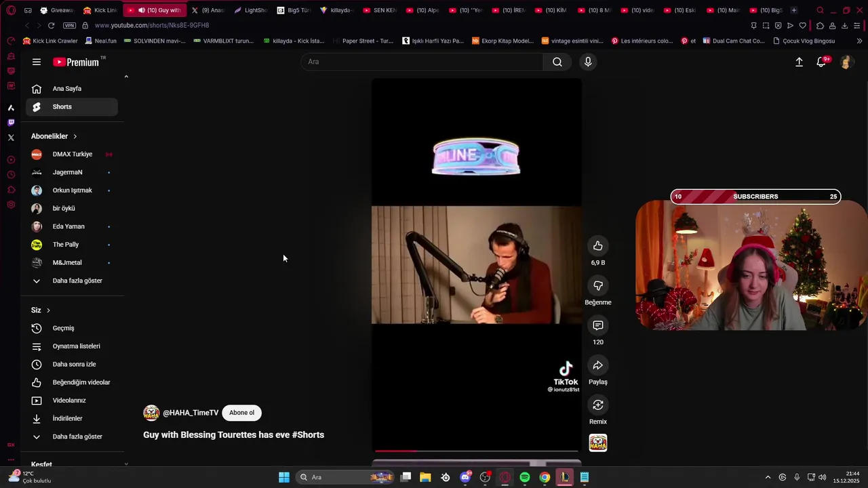Open Geçmiş history

pyautogui.click(x=72, y=328)
